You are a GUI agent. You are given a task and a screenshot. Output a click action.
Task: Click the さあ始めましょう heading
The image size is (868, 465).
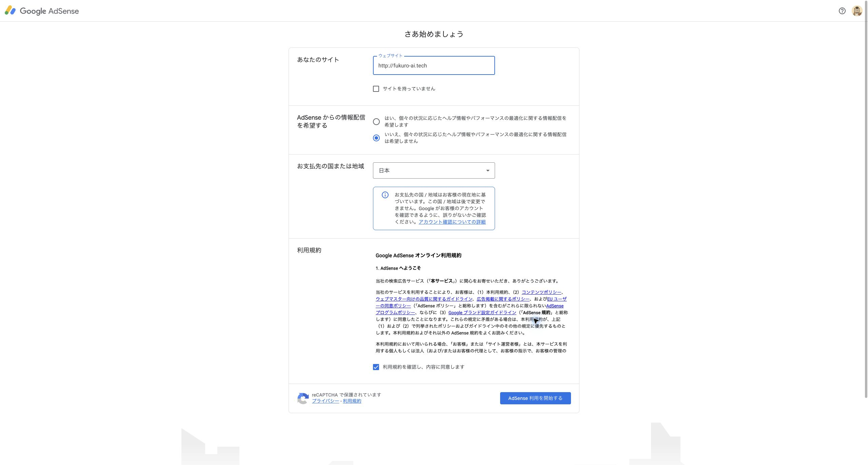pos(434,34)
